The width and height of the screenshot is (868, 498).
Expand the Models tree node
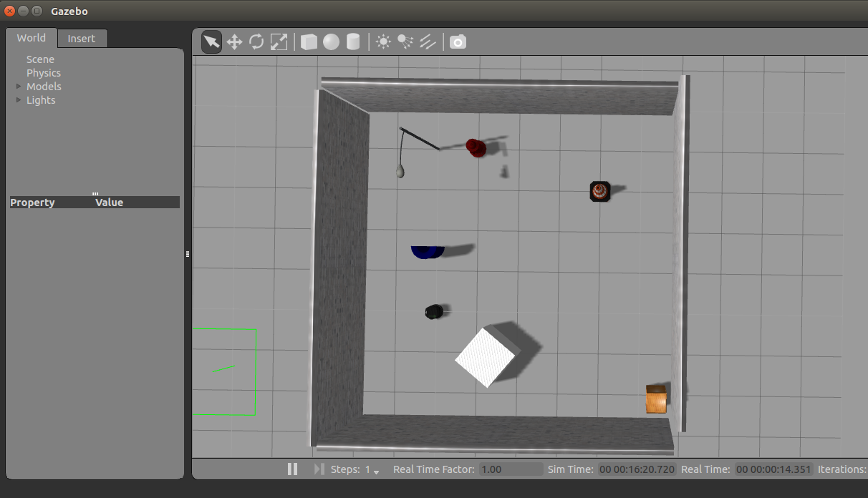tap(19, 87)
